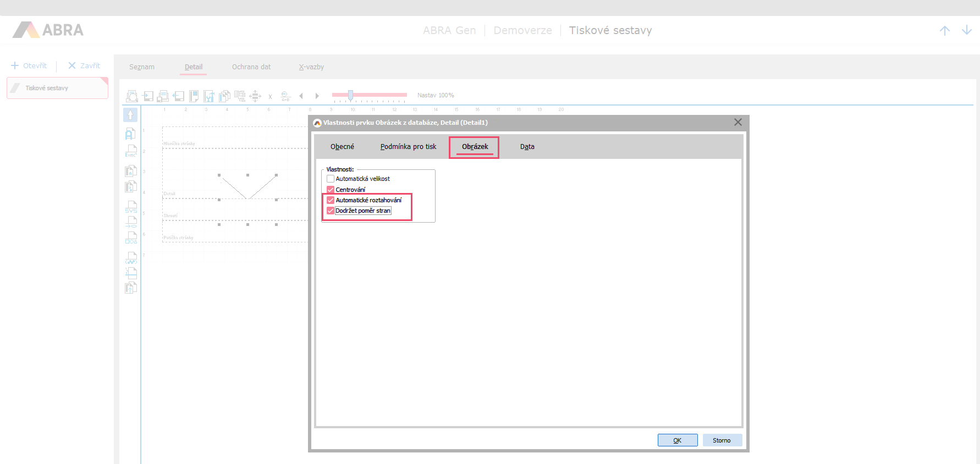Click the ABRA logo
The image size is (980, 464).
click(x=48, y=30)
